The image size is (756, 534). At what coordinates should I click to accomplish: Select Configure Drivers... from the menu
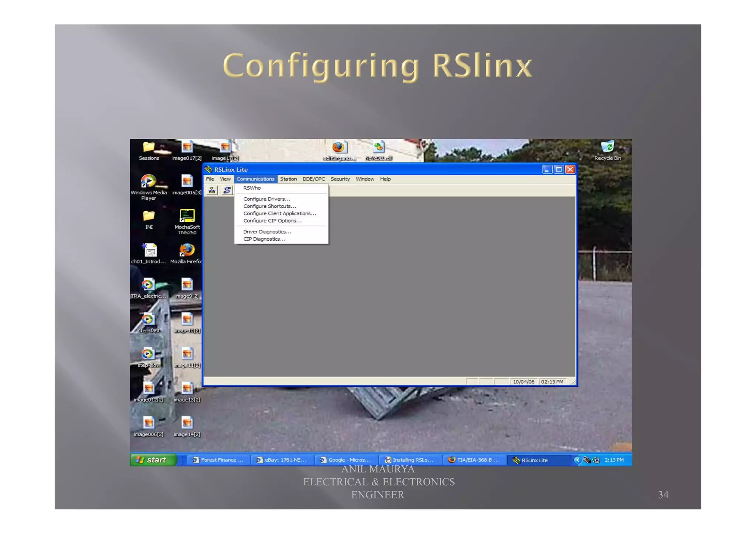(267, 199)
